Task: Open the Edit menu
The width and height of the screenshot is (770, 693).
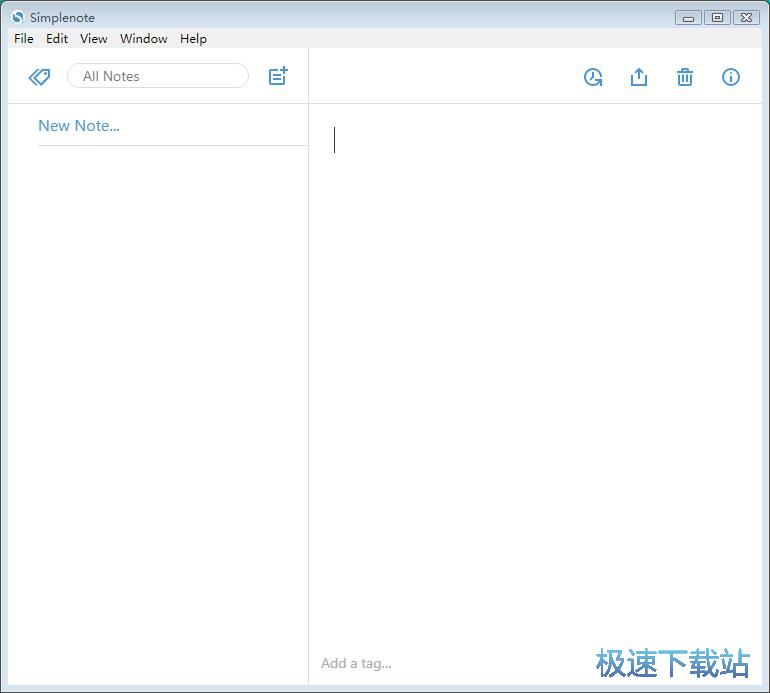Action: tap(57, 39)
